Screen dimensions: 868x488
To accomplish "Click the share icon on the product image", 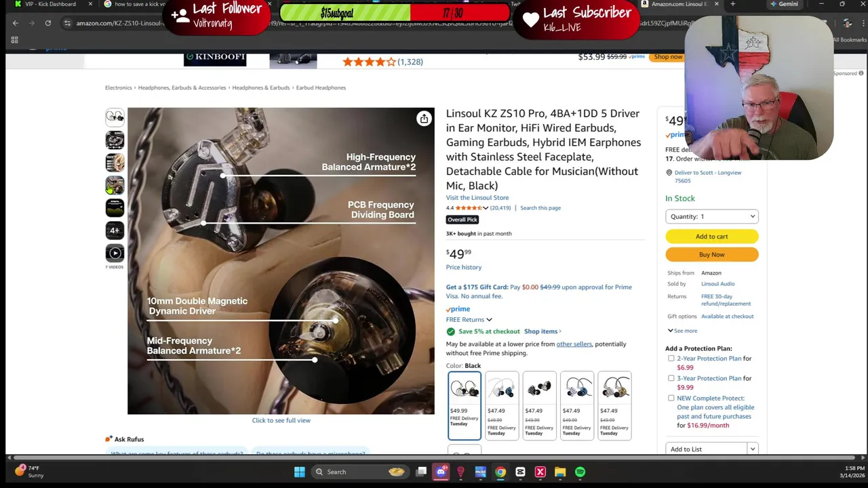I will pyautogui.click(x=424, y=119).
